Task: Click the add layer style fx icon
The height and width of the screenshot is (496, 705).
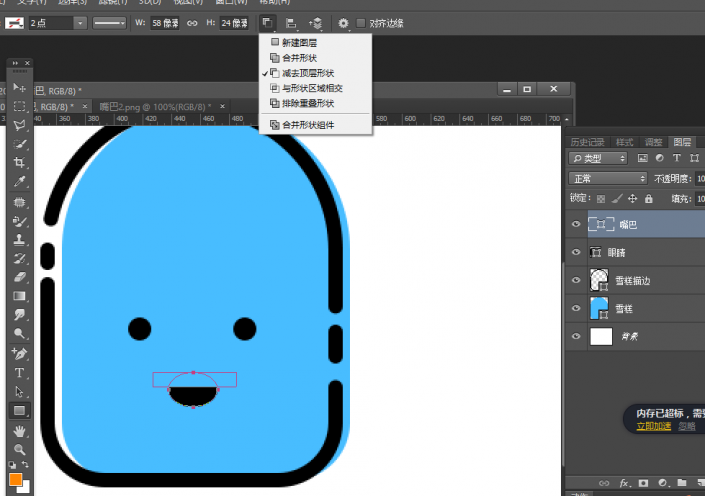Action: click(x=624, y=483)
